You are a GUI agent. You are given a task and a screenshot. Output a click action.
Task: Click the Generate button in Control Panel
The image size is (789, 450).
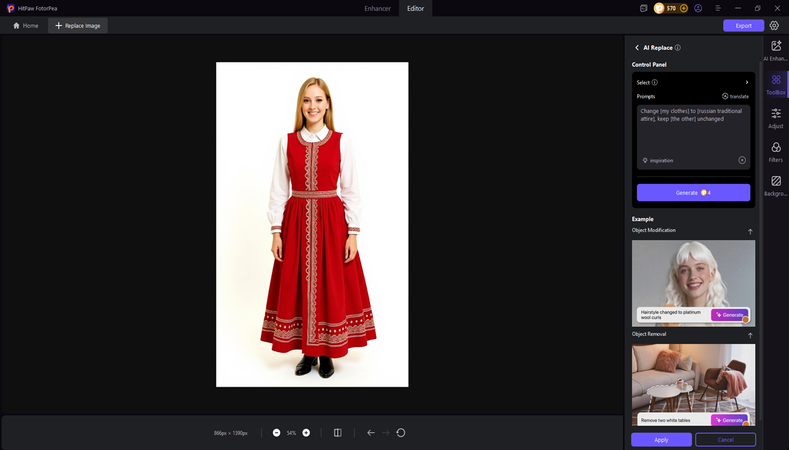(693, 193)
